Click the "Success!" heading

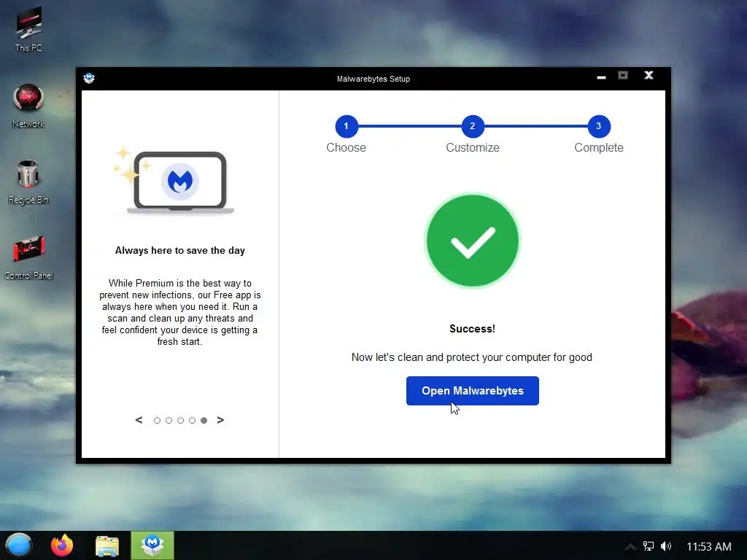[x=472, y=329]
